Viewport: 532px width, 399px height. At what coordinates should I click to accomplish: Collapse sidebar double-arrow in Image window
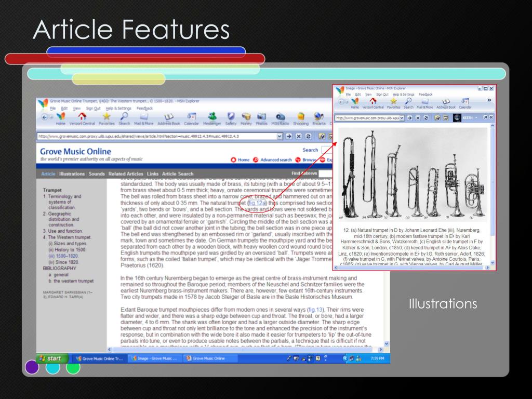click(x=491, y=117)
